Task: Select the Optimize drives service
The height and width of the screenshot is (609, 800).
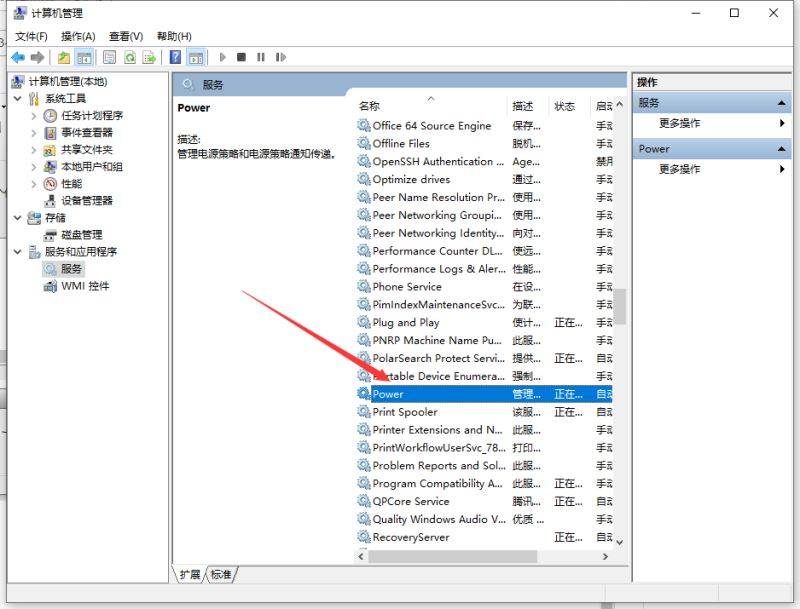Action: [484, 180]
